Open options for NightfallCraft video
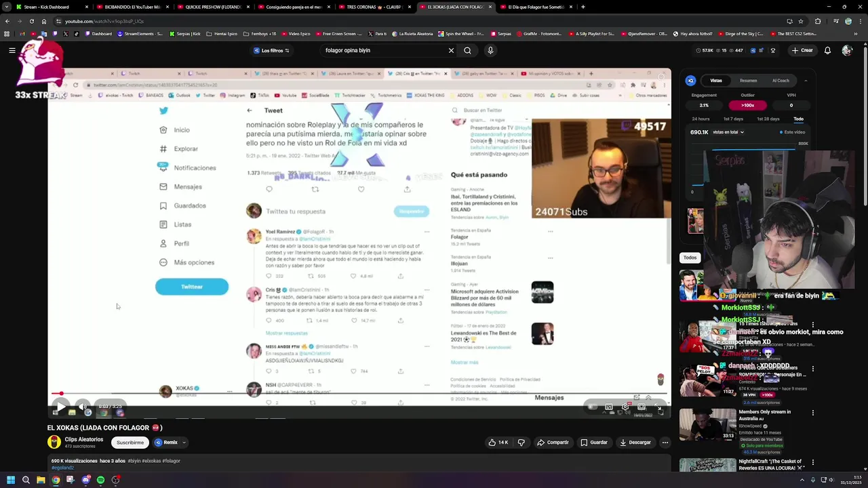This screenshot has height=488, width=868. point(813,463)
